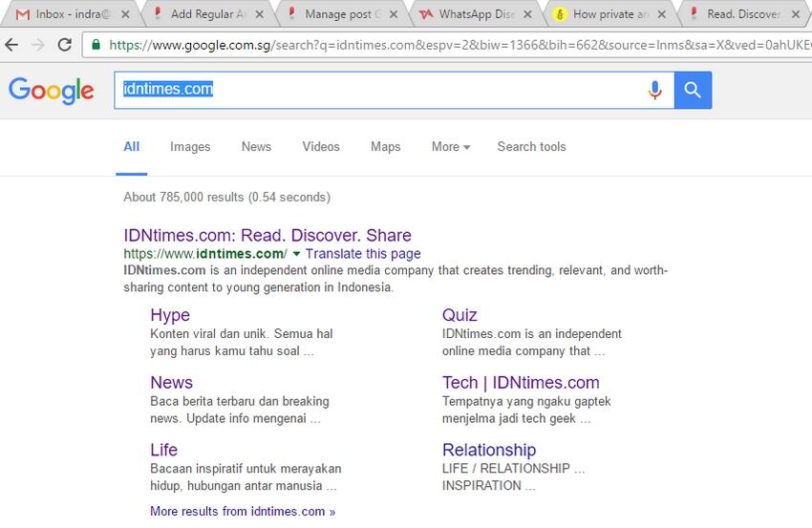Image resolution: width=812 pixels, height=528 pixels.
Task: Close the WhatsApp browser tab
Action: [527, 14]
